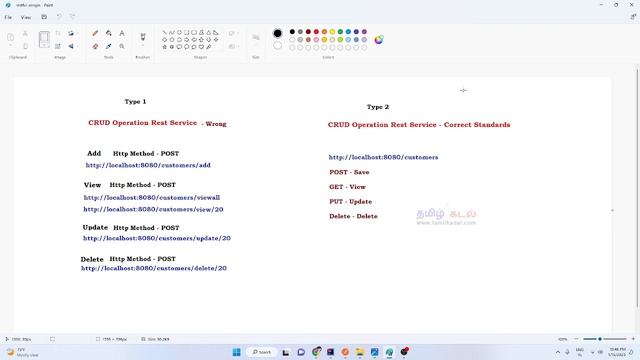Open the Paste options dropdown

11,46
